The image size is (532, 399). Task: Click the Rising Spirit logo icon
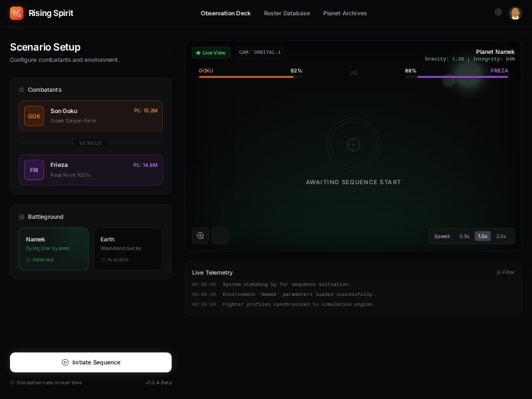17,13
